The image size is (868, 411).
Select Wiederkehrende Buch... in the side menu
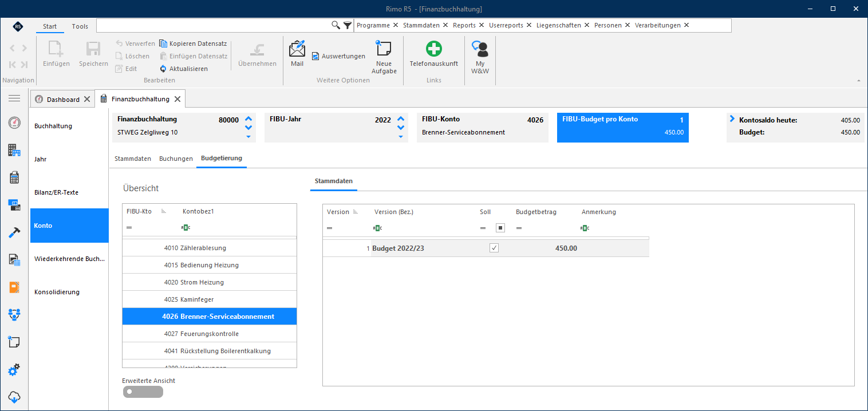pyautogui.click(x=69, y=259)
